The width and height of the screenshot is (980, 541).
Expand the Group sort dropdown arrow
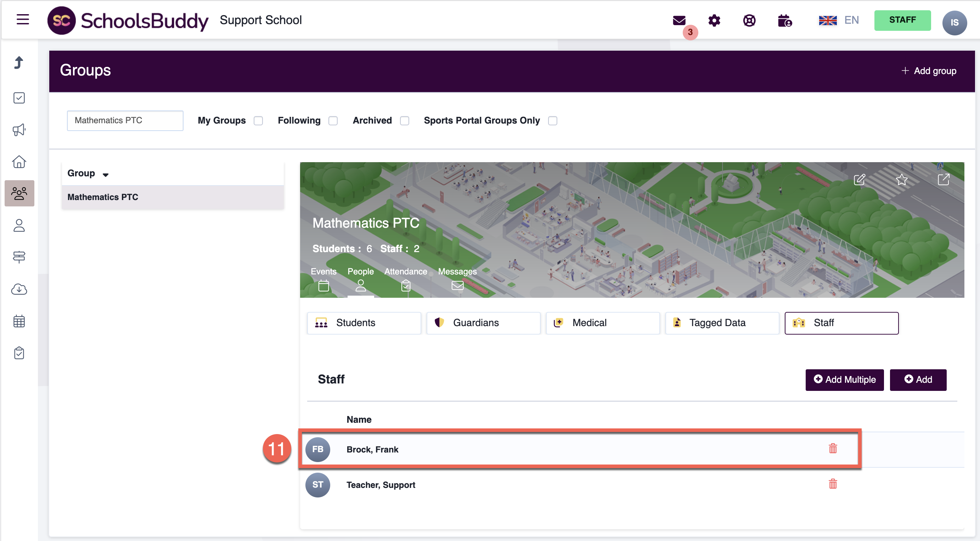pyautogui.click(x=105, y=175)
